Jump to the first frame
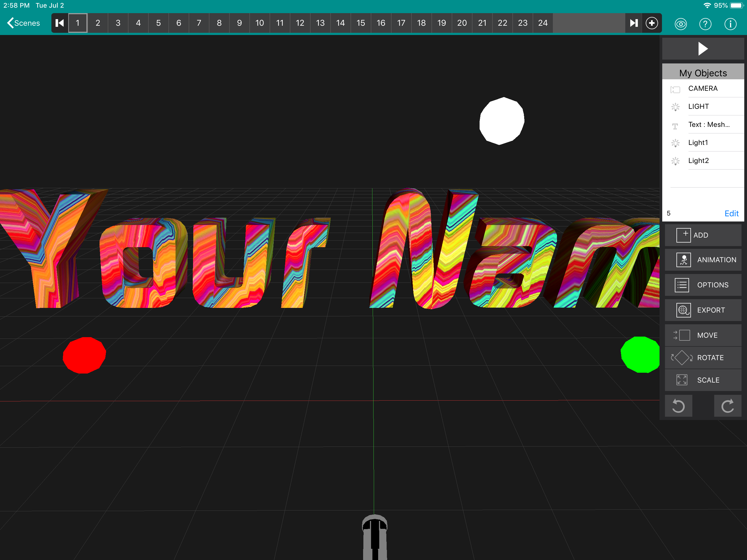747x560 pixels. click(x=60, y=23)
